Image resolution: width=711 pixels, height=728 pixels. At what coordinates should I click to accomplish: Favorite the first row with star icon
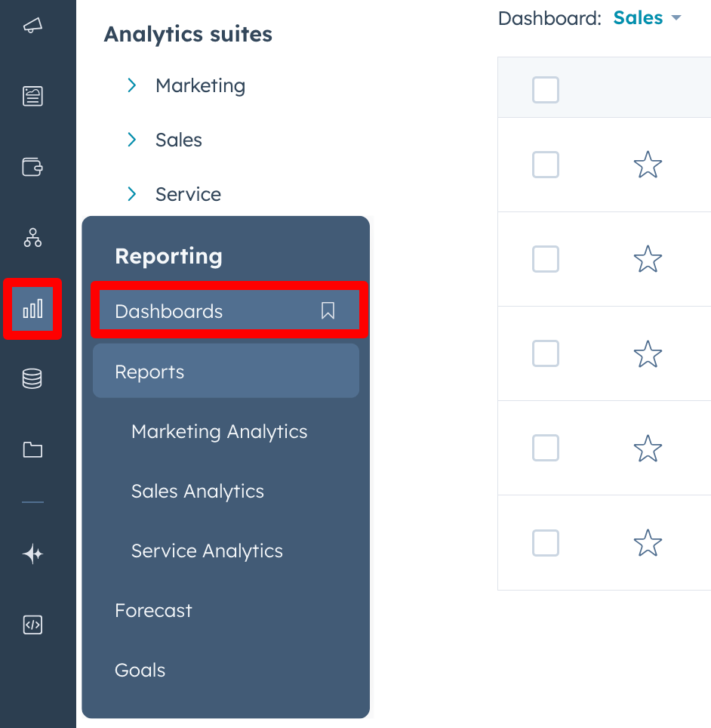click(x=648, y=165)
